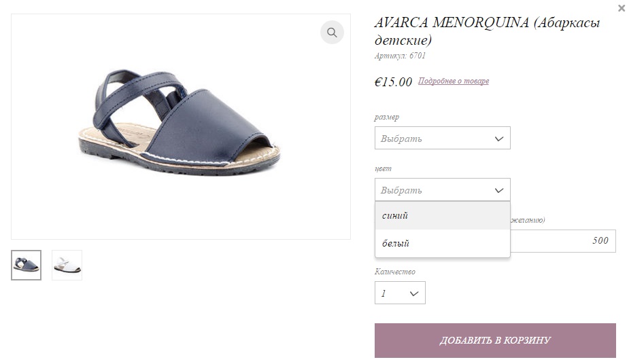Click the €15.00 price text
Screen dimensions: 629x364
393,81
